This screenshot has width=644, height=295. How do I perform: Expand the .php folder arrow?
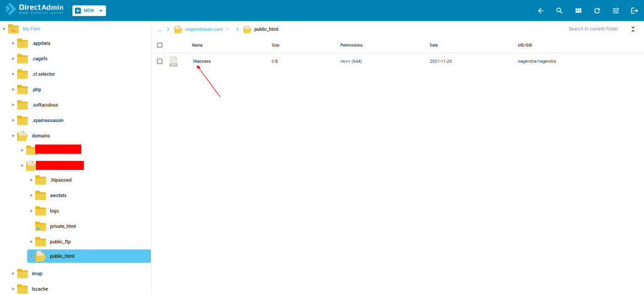[x=14, y=89]
